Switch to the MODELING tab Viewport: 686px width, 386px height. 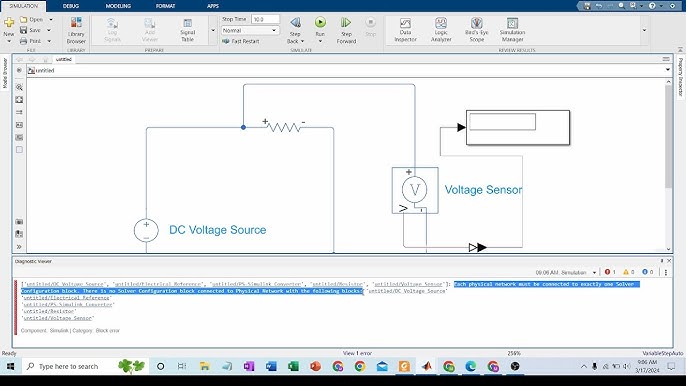point(118,6)
